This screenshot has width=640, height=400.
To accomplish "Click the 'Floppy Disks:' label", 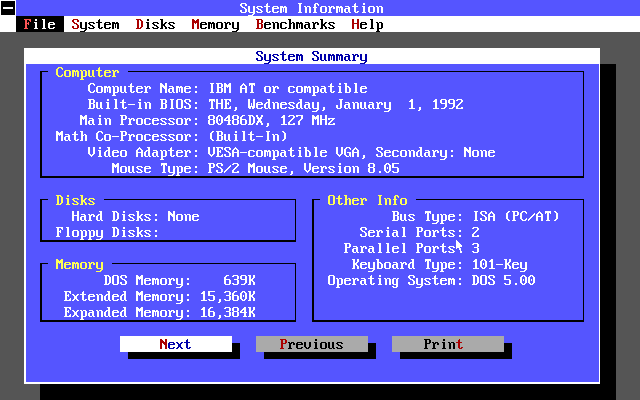I will coord(107,232).
